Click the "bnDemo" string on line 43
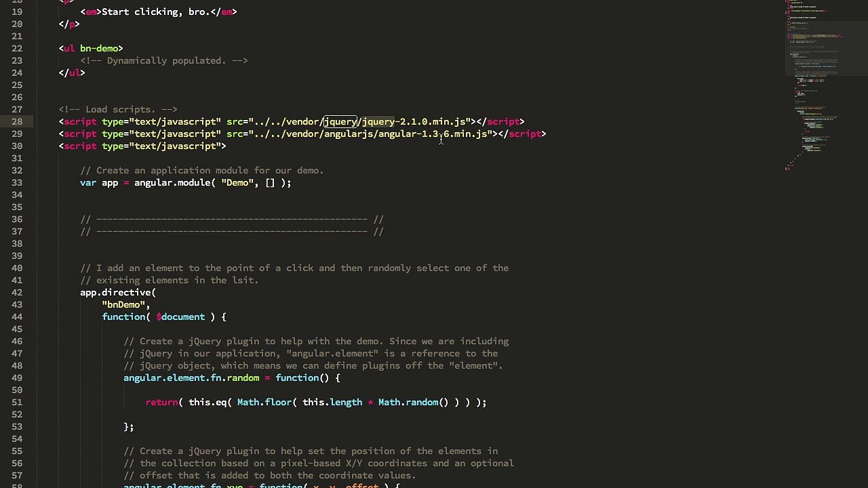Screen dimensions: 868x488 [123, 305]
